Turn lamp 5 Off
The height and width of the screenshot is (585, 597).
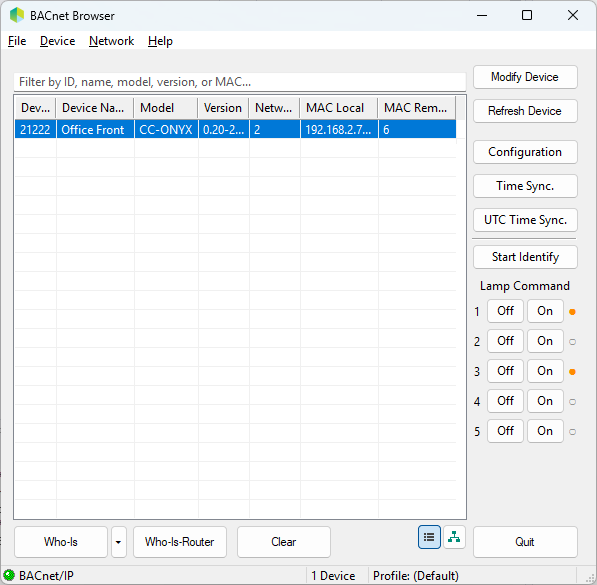[505, 431]
